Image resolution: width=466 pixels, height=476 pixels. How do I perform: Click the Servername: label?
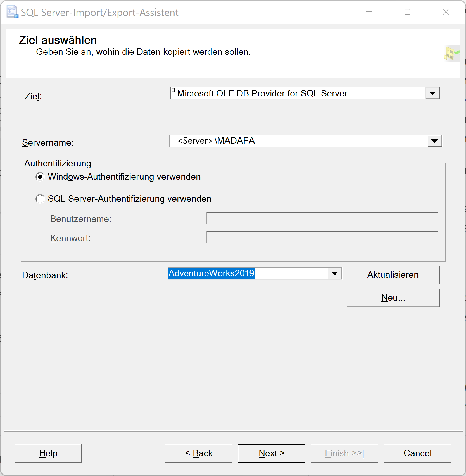[x=48, y=143]
